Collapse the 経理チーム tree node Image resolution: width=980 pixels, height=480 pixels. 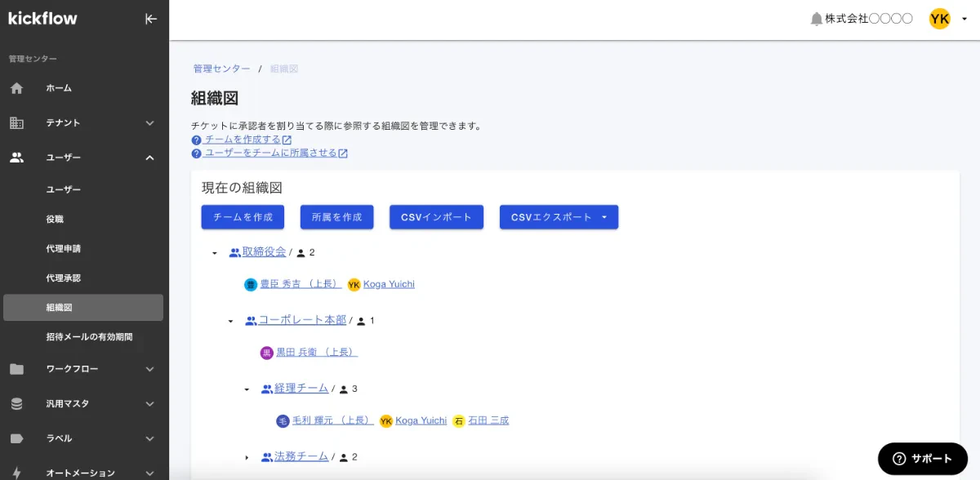(247, 389)
